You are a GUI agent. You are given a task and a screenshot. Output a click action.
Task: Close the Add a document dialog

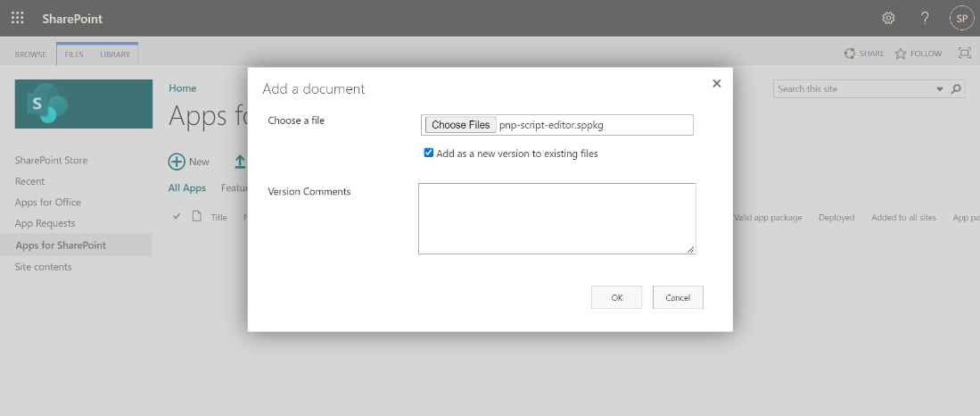coord(716,83)
